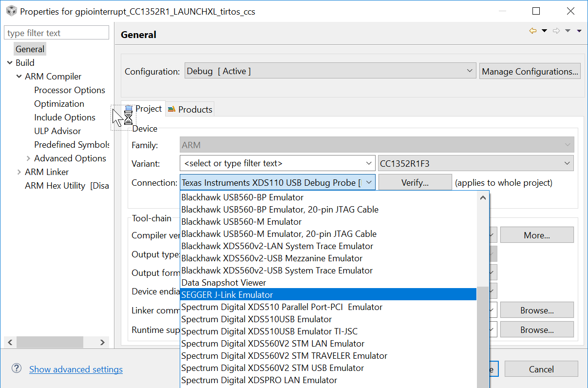Select ULP Advisor in the sidebar

[x=57, y=131]
